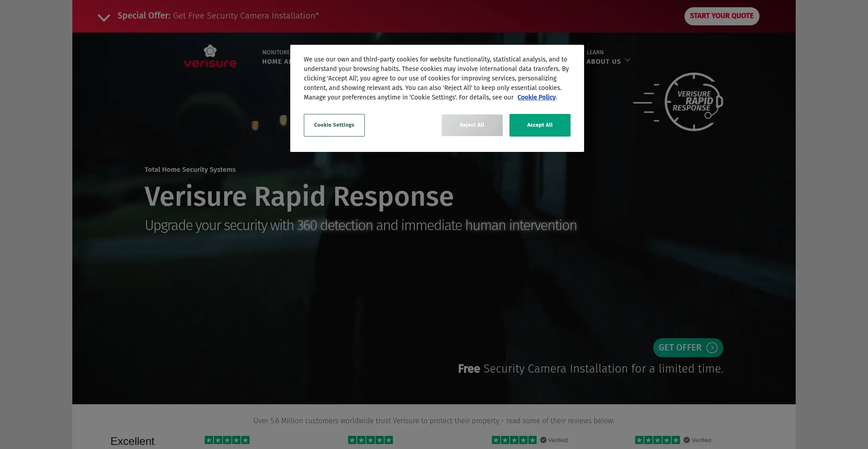Open the Monitored Home Alarms menu
Image resolution: width=868 pixels, height=449 pixels.
tap(276, 57)
